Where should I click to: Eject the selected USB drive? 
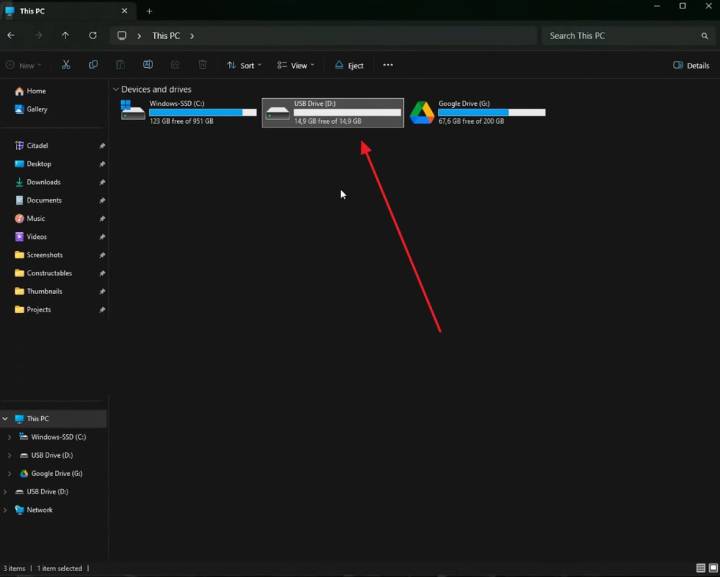tap(349, 65)
